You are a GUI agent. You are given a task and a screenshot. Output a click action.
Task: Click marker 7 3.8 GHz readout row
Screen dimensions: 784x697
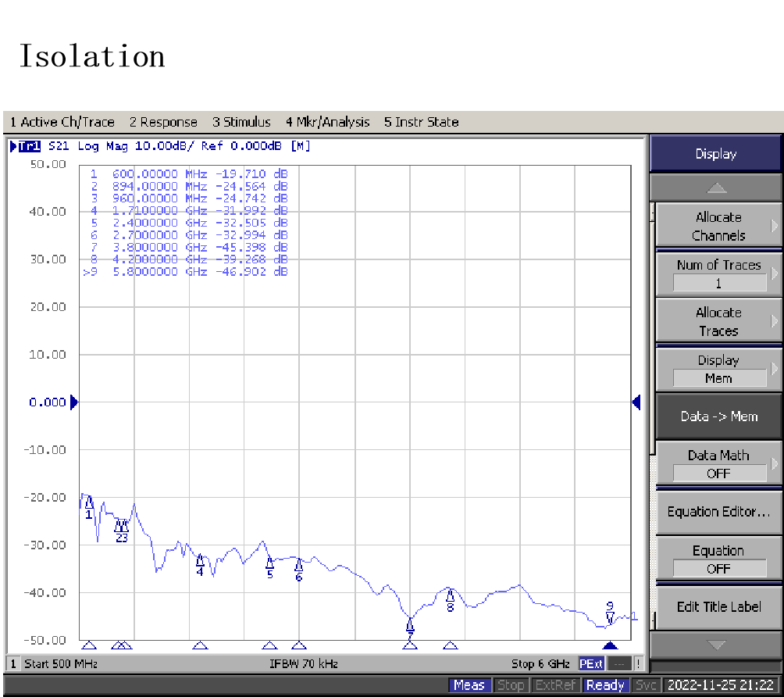188,248
